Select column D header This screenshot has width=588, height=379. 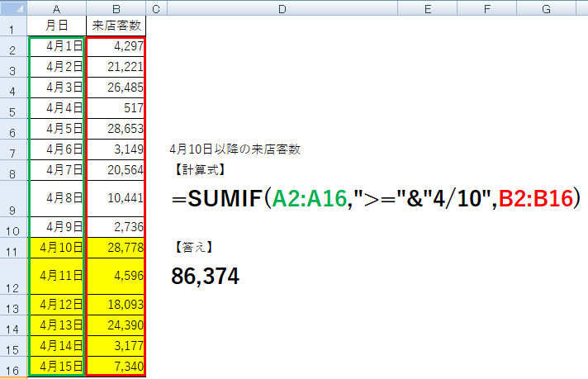click(x=282, y=8)
